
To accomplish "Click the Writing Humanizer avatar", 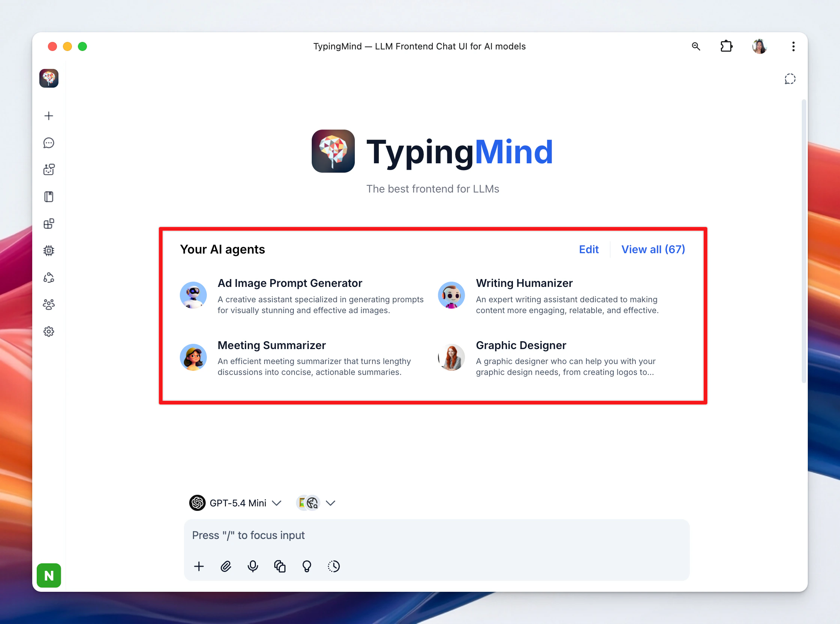I will pyautogui.click(x=451, y=295).
